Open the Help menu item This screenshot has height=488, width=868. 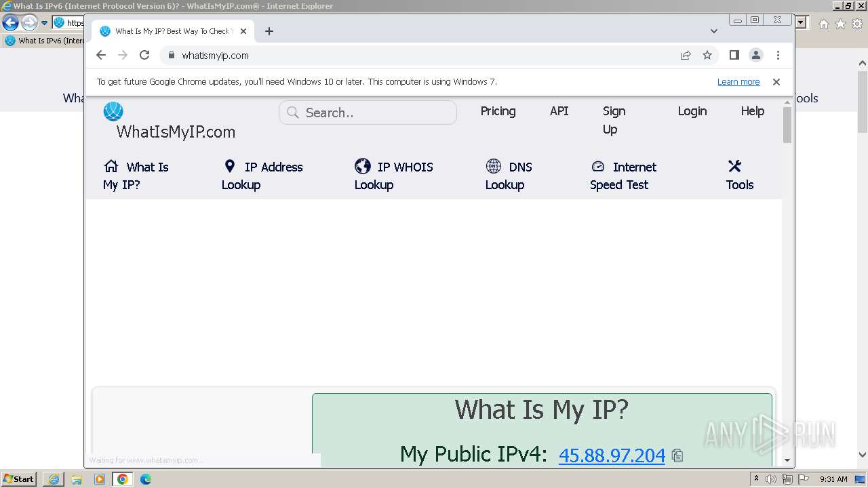pyautogui.click(x=752, y=111)
